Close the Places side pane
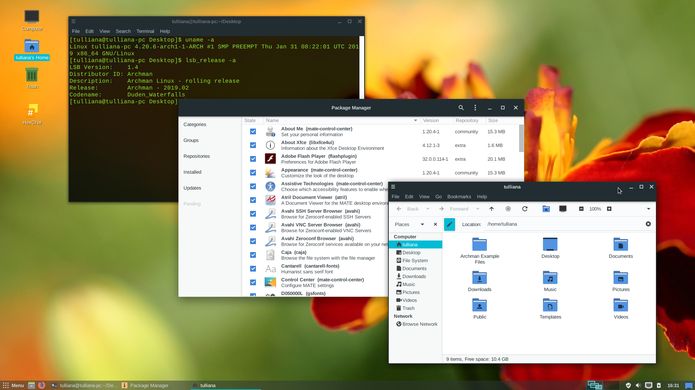Screen dimensions: 695x390 tap(435, 224)
